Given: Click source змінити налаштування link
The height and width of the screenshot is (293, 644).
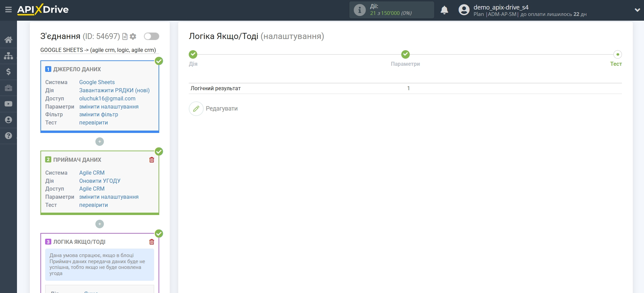Looking at the screenshot, I should point(109,106).
